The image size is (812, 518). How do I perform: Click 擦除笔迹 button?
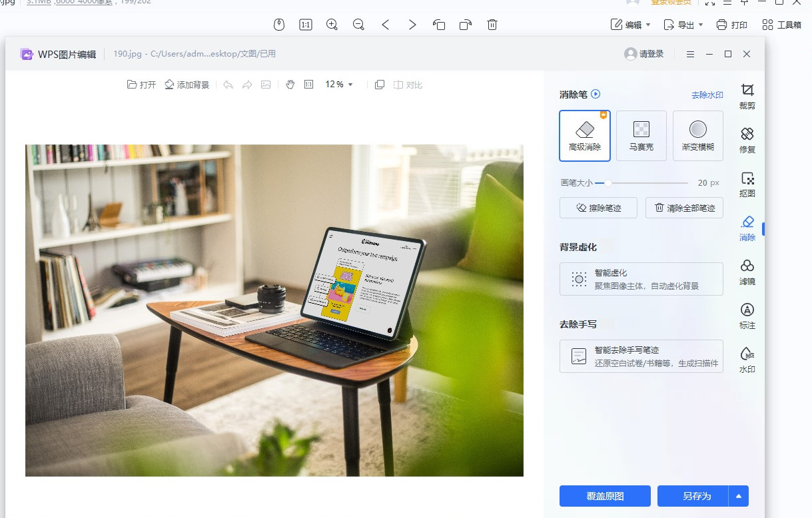[598, 208]
